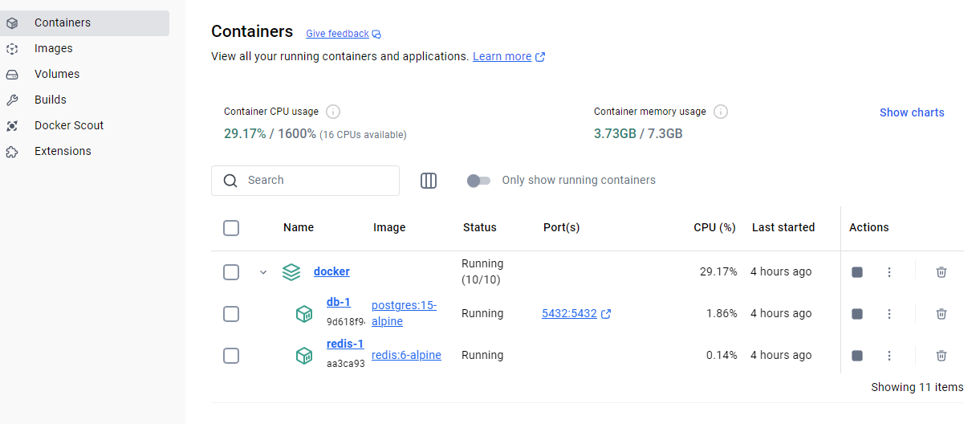Click the redis-1 container cube icon

[304, 356]
